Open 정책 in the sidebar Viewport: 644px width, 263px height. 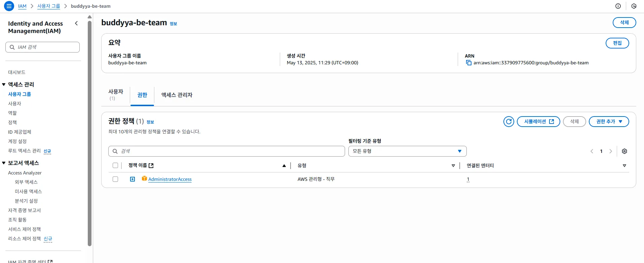coord(12,123)
